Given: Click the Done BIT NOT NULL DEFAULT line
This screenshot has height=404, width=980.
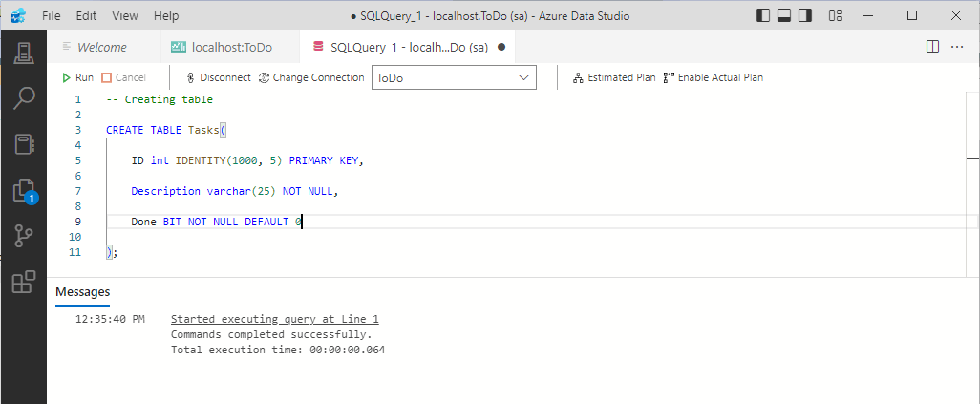Looking at the screenshot, I should coord(217,222).
